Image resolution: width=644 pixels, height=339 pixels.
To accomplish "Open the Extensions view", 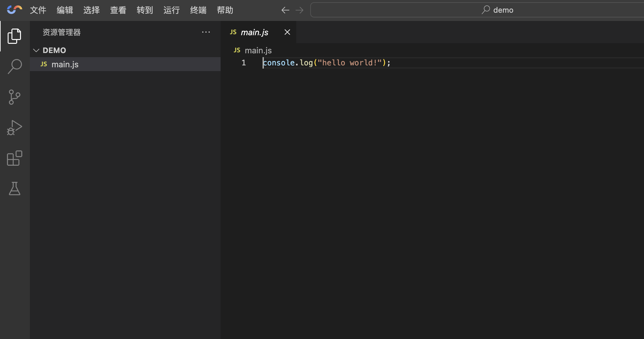I will [x=15, y=158].
